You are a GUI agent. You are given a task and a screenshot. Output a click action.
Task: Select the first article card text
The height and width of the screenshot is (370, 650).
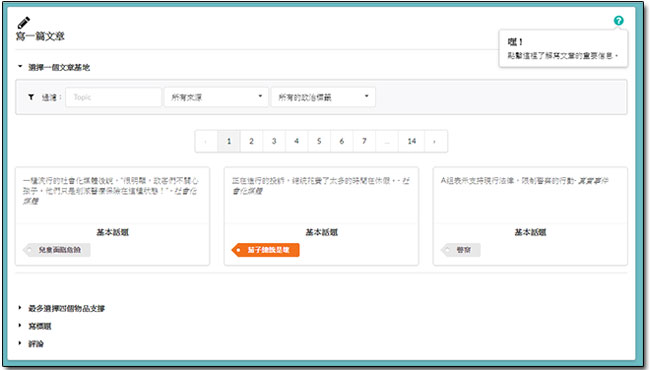click(x=111, y=191)
